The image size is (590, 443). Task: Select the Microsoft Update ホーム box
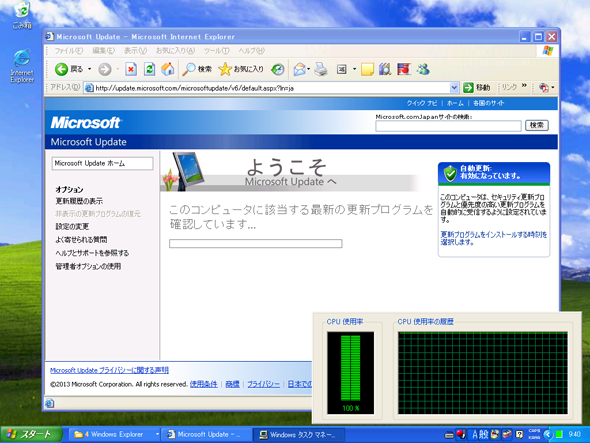(102, 163)
